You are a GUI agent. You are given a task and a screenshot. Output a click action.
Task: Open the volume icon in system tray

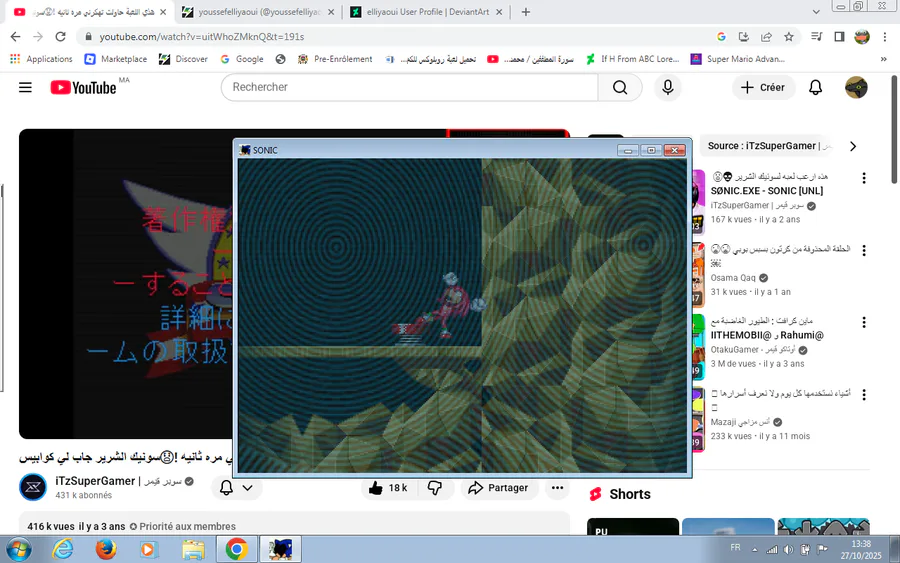tap(789, 550)
